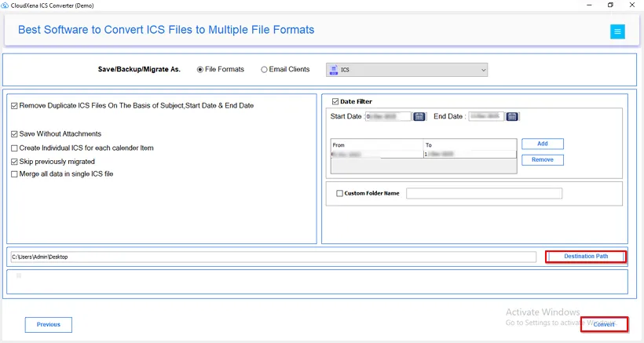
Task: Select the To column header in date table
Action: coord(470,145)
